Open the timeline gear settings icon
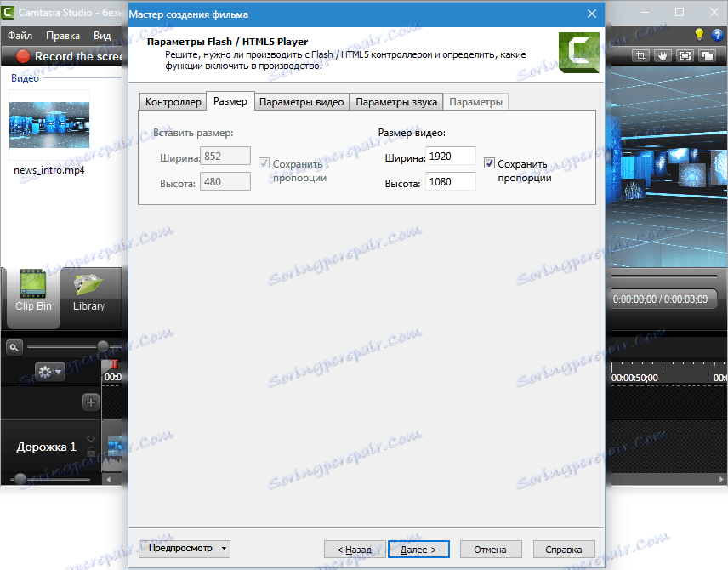Viewport: 728px width, 570px height. [44, 372]
